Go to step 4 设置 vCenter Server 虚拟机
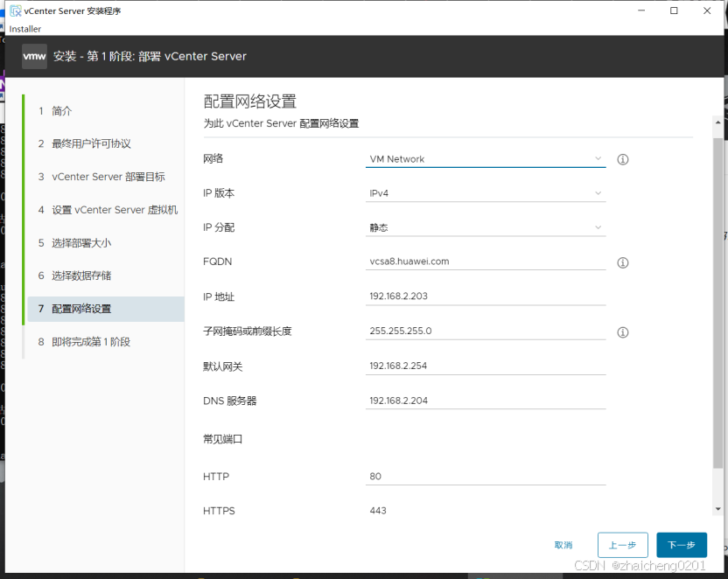Viewport: 728px width, 579px height. [105, 210]
